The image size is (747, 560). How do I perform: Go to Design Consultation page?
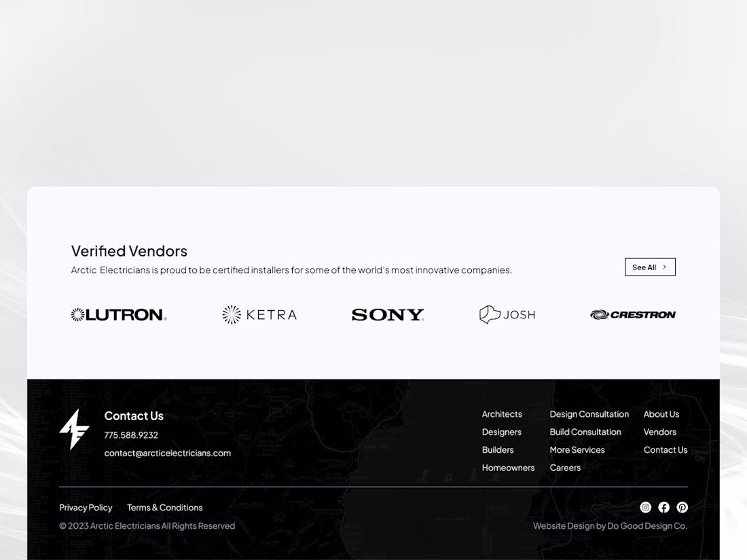click(589, 414)
